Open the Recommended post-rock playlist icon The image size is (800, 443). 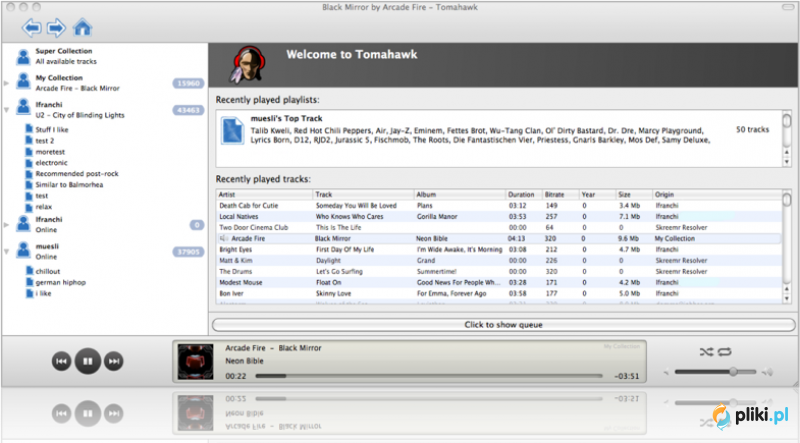click(x=30, y=174)
